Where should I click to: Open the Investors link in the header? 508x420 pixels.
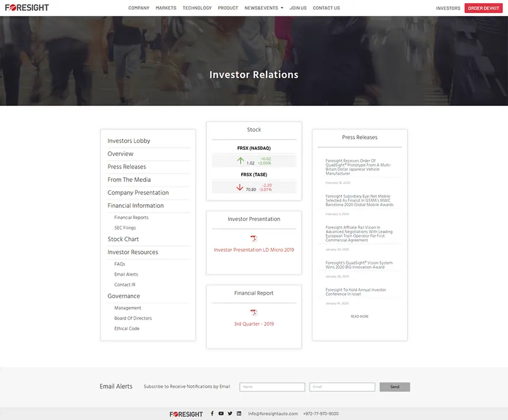pos(448,8)
